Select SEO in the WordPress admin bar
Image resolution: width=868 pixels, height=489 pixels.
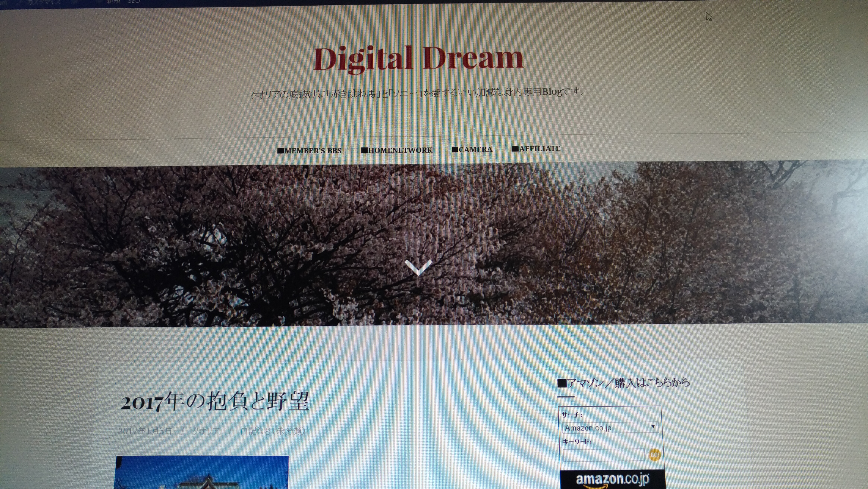coord(134,3)
